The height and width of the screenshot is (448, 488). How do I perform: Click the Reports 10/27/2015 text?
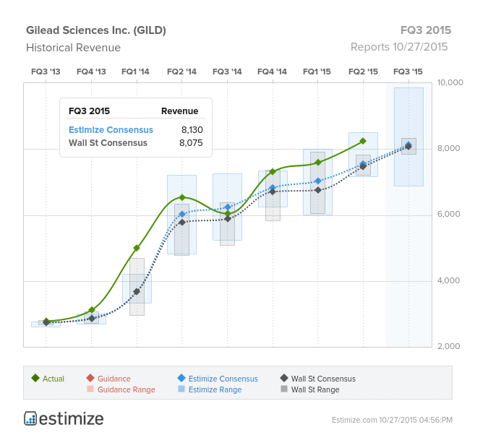pyautogui.click(x=399, y=47)
